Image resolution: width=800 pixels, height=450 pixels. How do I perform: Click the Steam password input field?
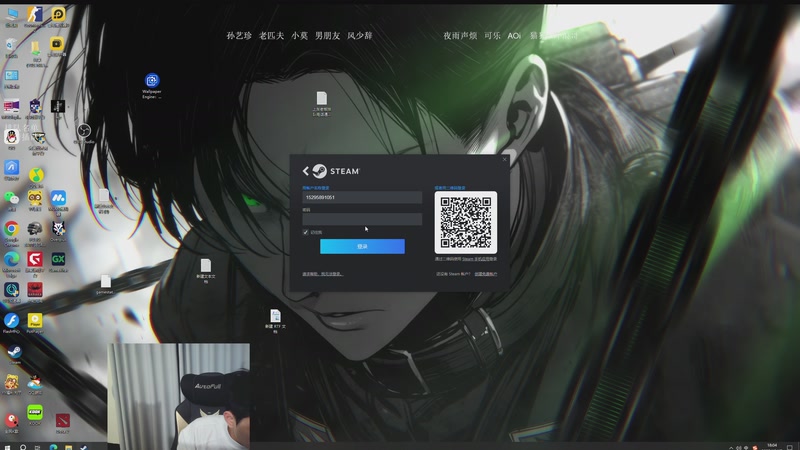tap(362, 219)
